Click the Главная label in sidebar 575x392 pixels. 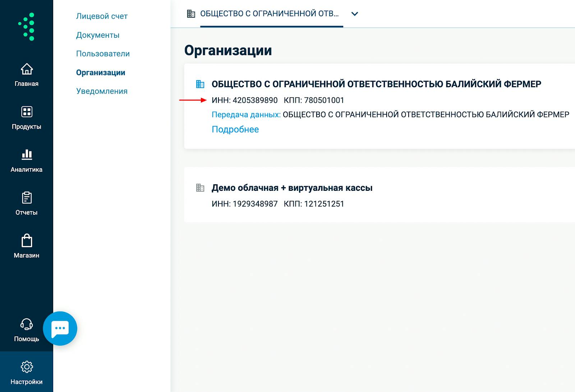click(27, 84)
